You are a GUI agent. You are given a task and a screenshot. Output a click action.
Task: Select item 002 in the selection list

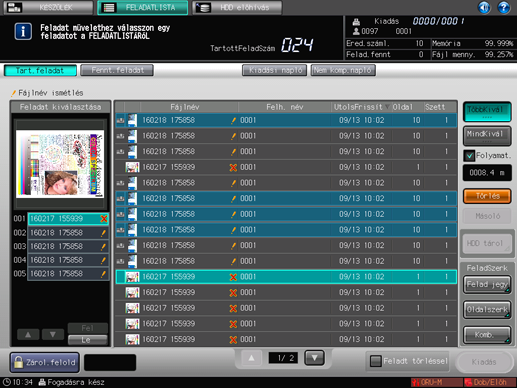click(x=68, y=233)
